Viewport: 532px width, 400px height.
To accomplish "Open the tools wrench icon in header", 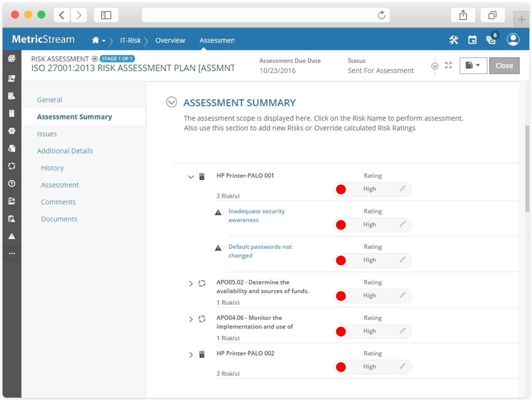I will 454,40.
